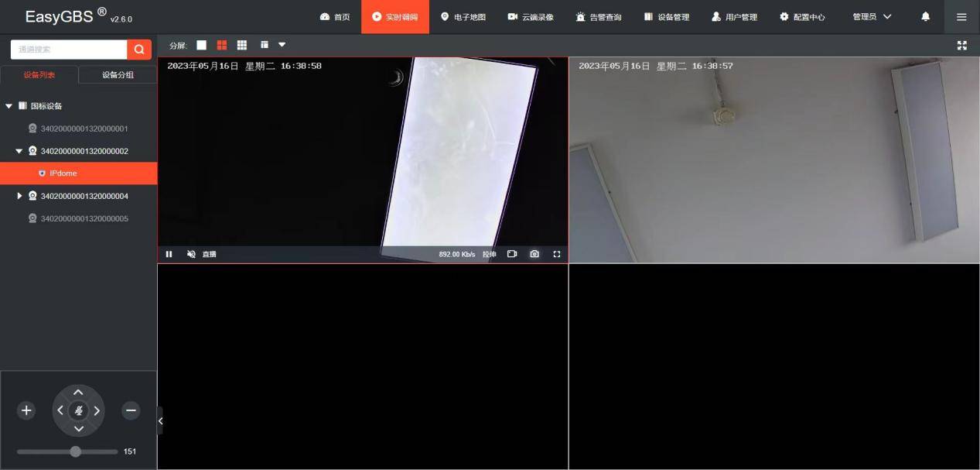This screenshot has height=470, width=980.
Task: Unmute audio on the IPdome player
Action: click(190, 253)
